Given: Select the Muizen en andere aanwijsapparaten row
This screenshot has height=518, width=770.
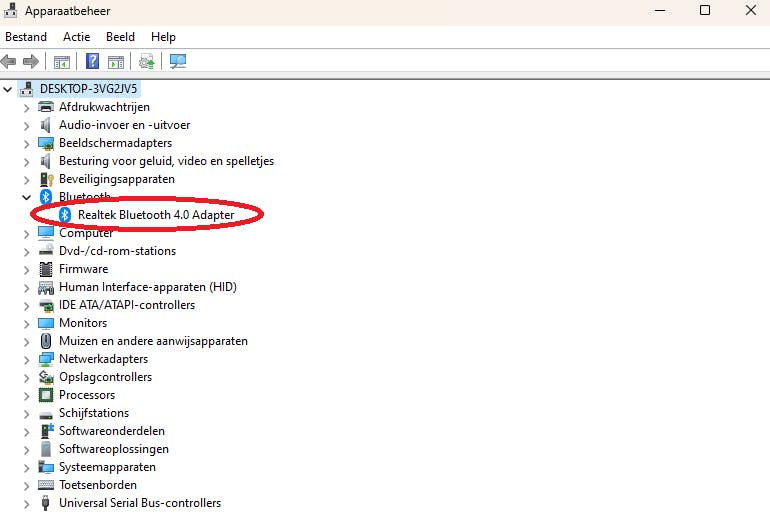Looking at the screenshot, I should pos(153,341).
